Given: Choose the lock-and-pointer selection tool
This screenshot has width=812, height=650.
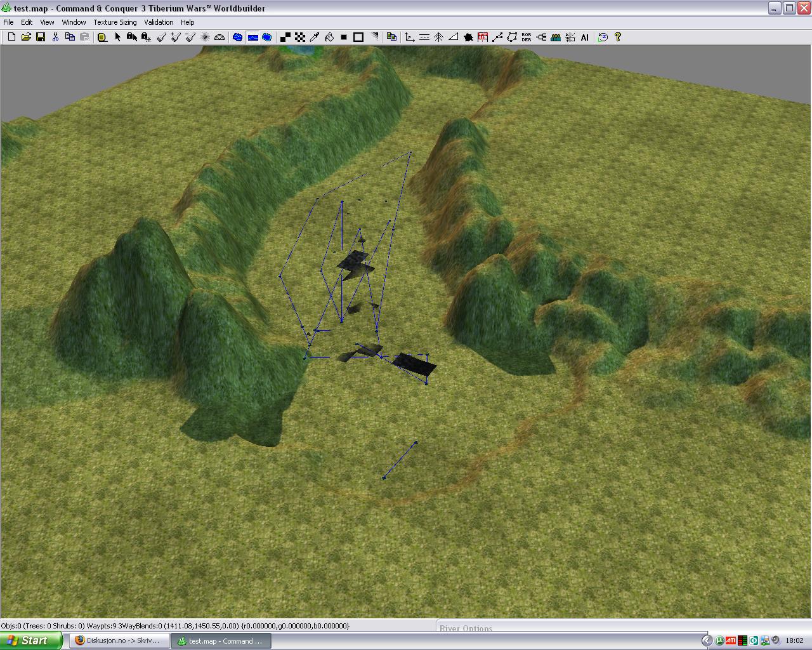Looking at the screenshot, I should [132, 37].
